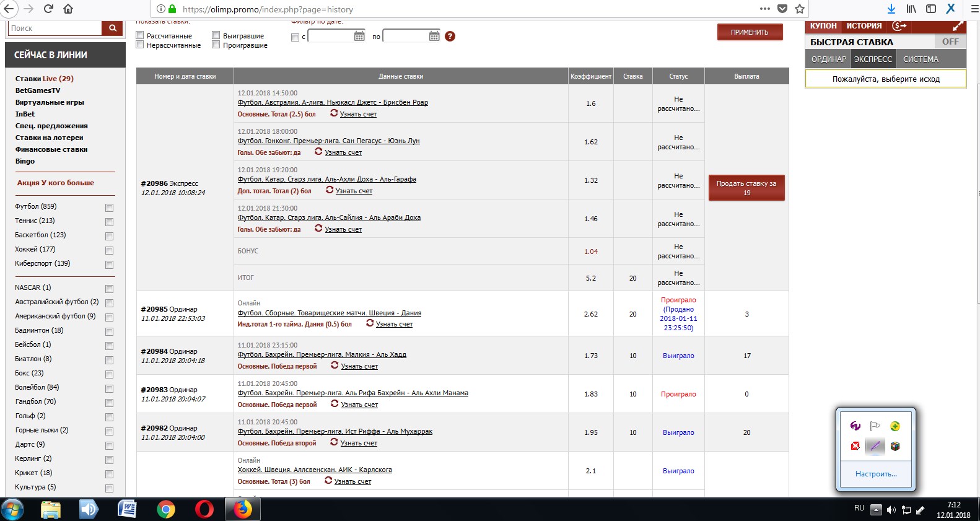Go to browser home page icon
Screen dimensions: 980x521
(x=68, y=9)
